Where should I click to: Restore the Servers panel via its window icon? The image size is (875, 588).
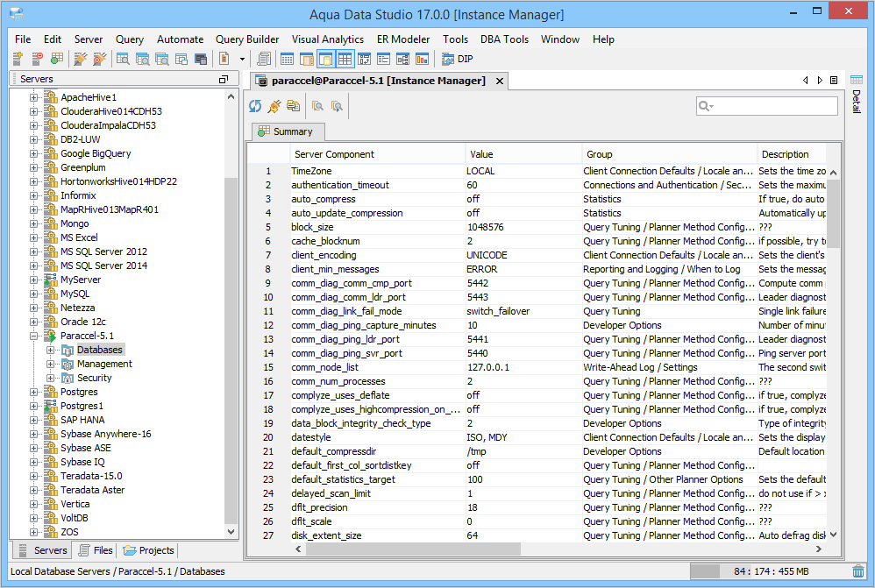coord(224,79)
